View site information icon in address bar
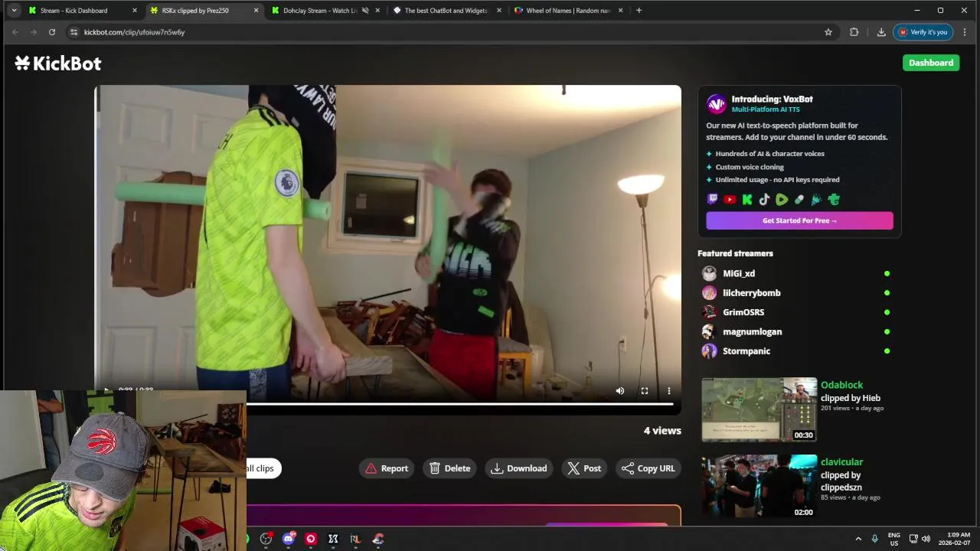The image size is (980, 551). coord(73,32)
